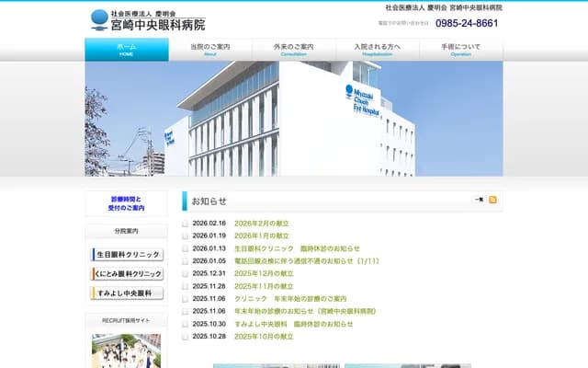Click the header text 社会医療法人 慶明会 宮崎中央眼科病院
Image resolution: width=588 pixels, height=368 pixels.
pyautogui.click(x=444, y=7)
